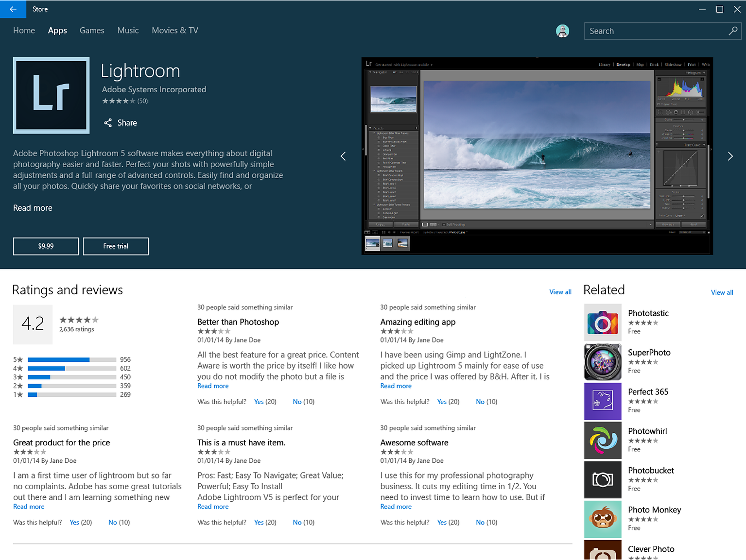Switch to the Games tab

click(92, 31)
